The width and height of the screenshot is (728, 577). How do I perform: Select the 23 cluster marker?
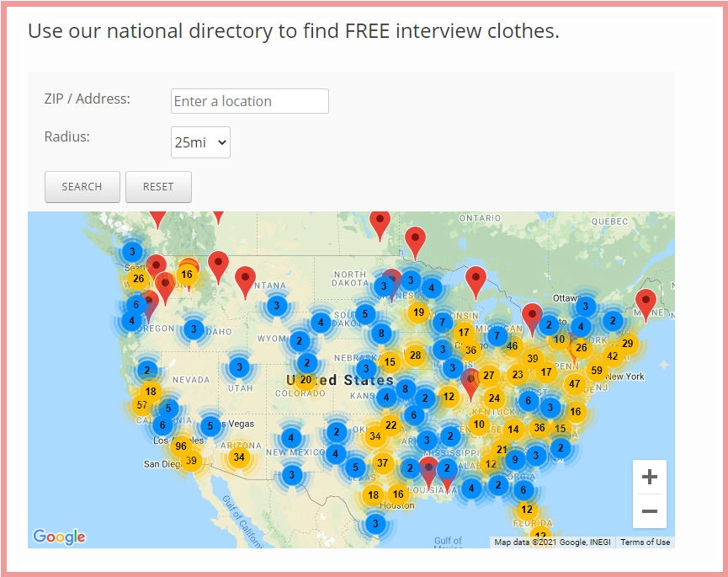(518, 374)
